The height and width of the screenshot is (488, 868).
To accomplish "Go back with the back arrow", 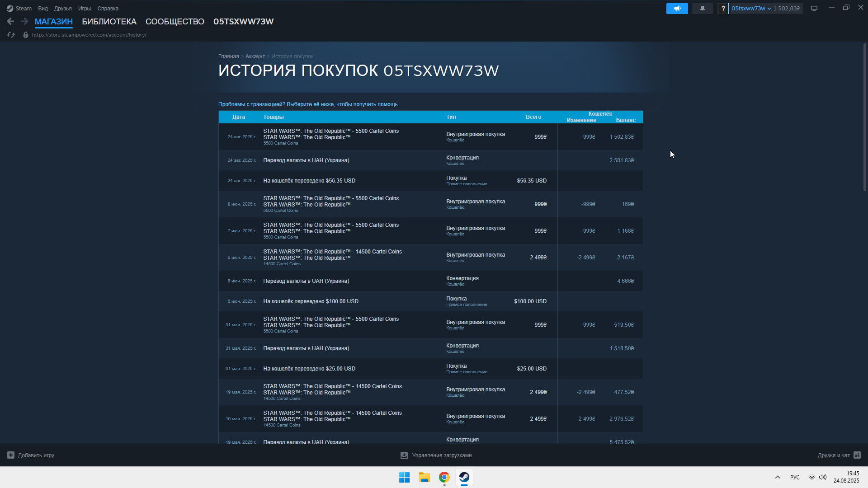I will pos(10,21).
